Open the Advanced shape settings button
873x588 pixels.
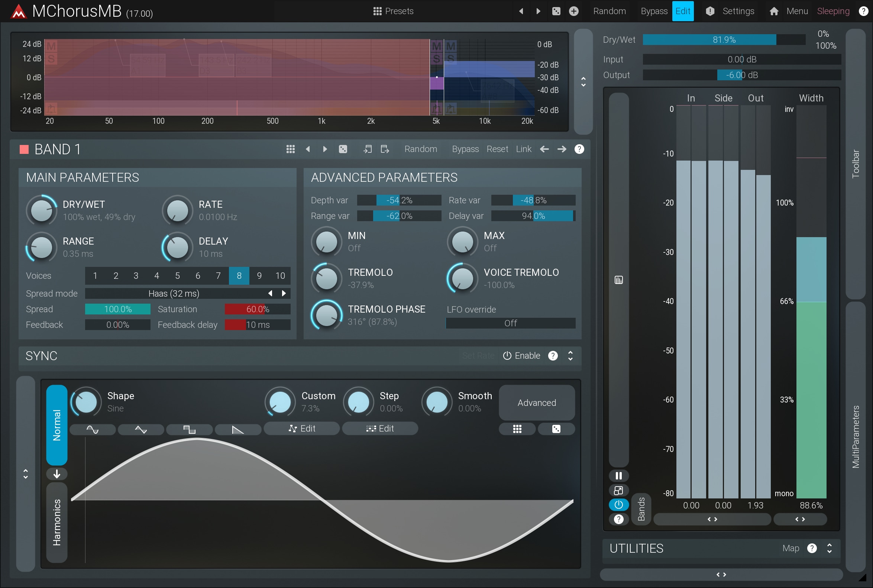click(536, 403)
